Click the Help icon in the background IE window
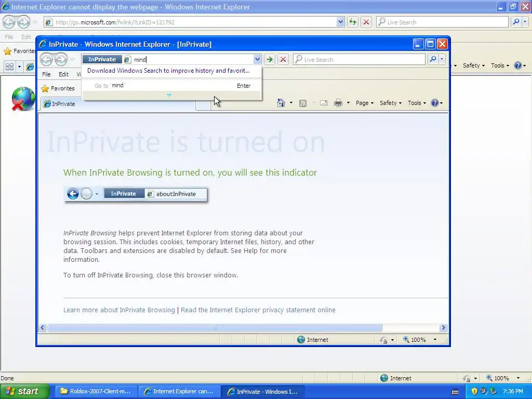Image resolution: width=532 pixels, height=399 pixels. tap(518, 65)
